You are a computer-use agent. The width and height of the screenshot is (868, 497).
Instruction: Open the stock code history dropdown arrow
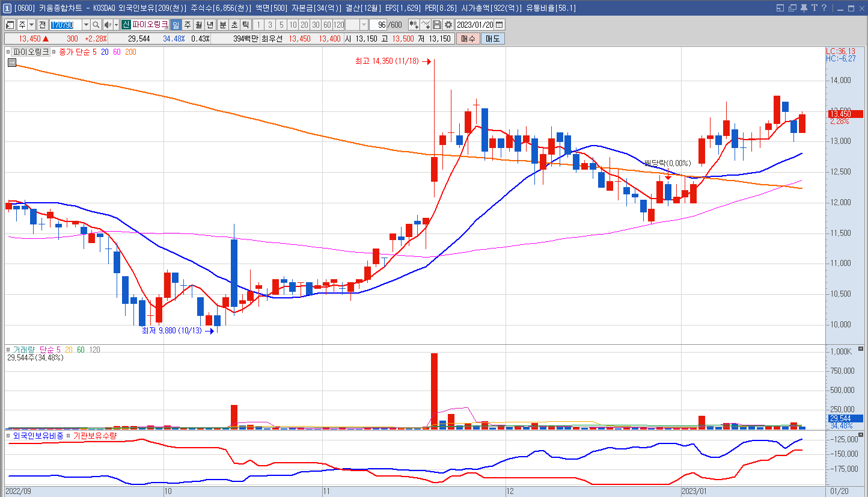tap(86, 25)
